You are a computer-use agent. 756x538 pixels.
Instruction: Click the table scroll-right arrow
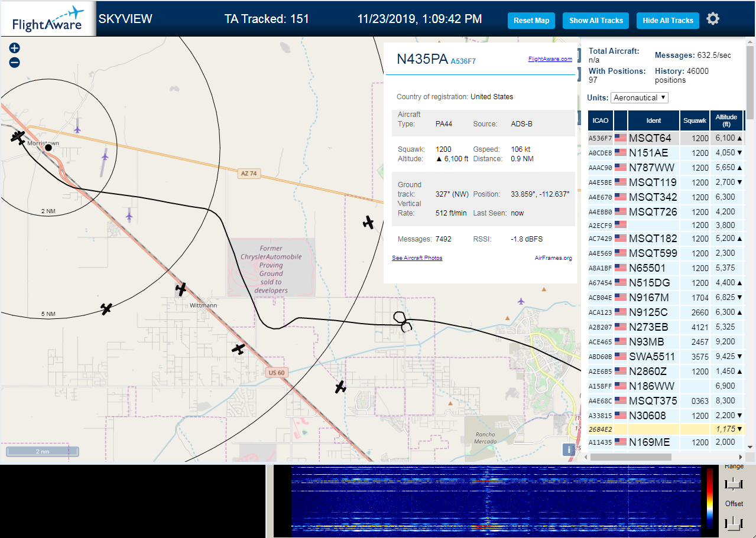(741, 457)
